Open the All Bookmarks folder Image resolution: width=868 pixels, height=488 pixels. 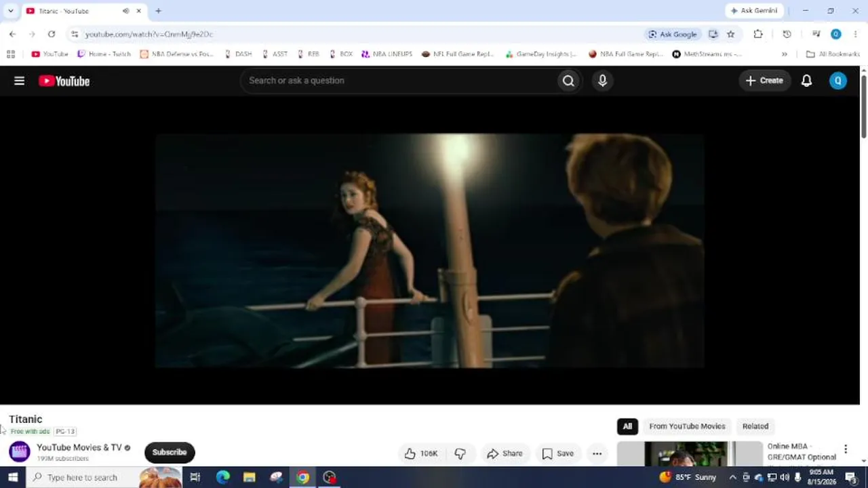(x=833, y=54)
